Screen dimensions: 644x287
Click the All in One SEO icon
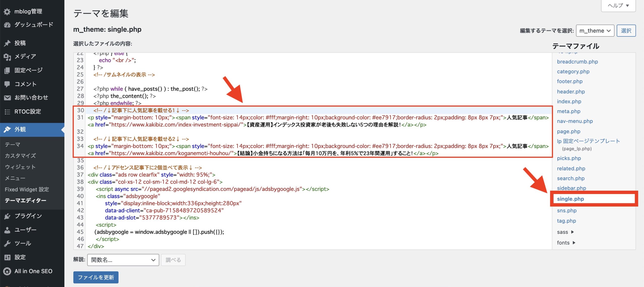click(x=7, y=271)
